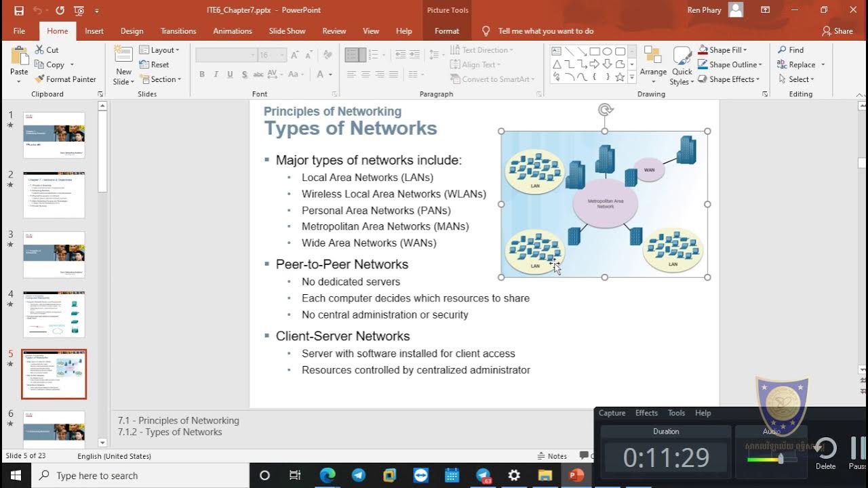The image size is (868, 488).
Task: Open the Picture Tools Format tab
Action: pyautogui.click(x=447, y=31)
